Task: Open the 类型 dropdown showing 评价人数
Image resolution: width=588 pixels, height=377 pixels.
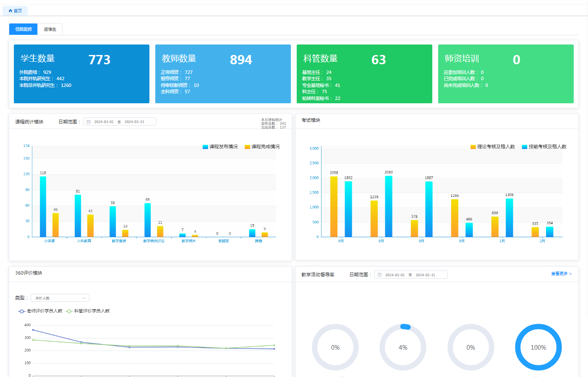Action: 60,298
